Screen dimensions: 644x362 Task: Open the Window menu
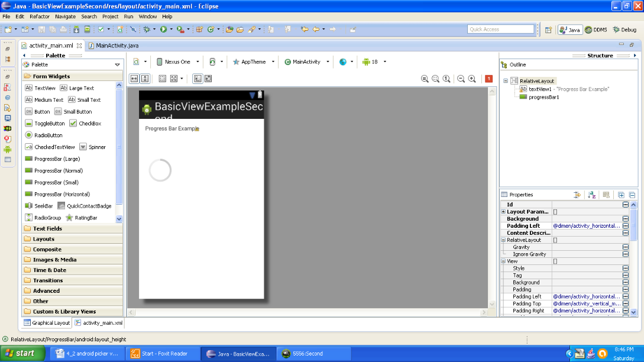[147, 17]
